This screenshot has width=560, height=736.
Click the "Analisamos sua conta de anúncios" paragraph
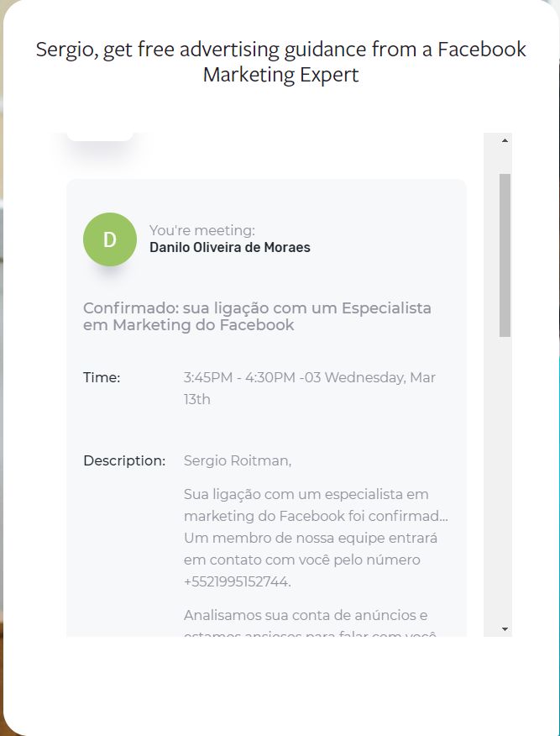click(x=306, y=615)
